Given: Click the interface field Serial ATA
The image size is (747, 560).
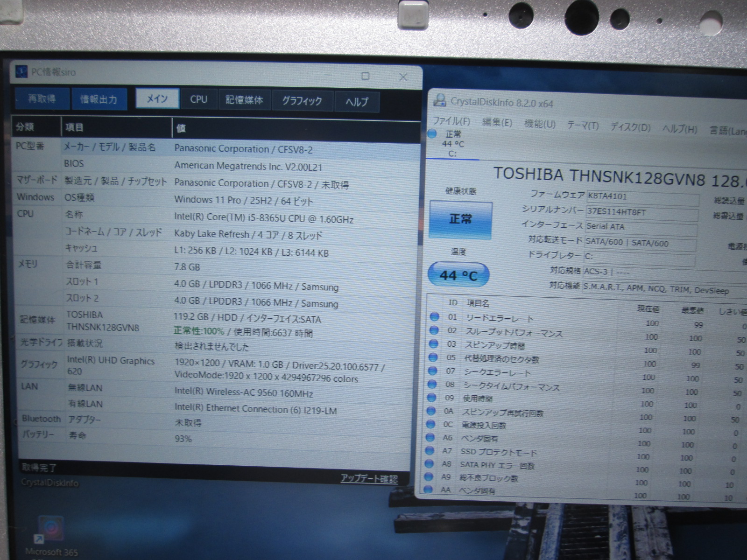Looking at the screenshot, I should (x=641, y=228).
